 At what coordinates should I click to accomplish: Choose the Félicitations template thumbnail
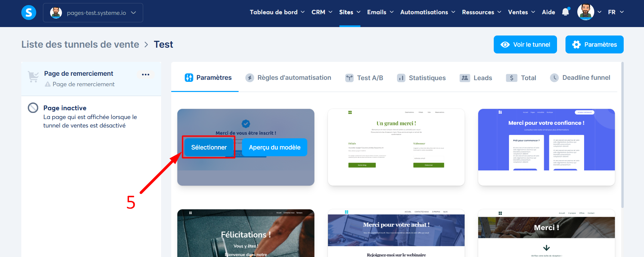click(x=246, y=233)
